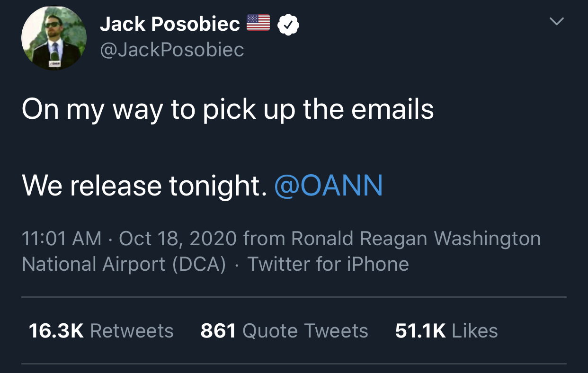Viewport: 588px width, 373px height.
Task: Click the verified checkmark badge
Action: pyautogui.click(x=288, y=25)
